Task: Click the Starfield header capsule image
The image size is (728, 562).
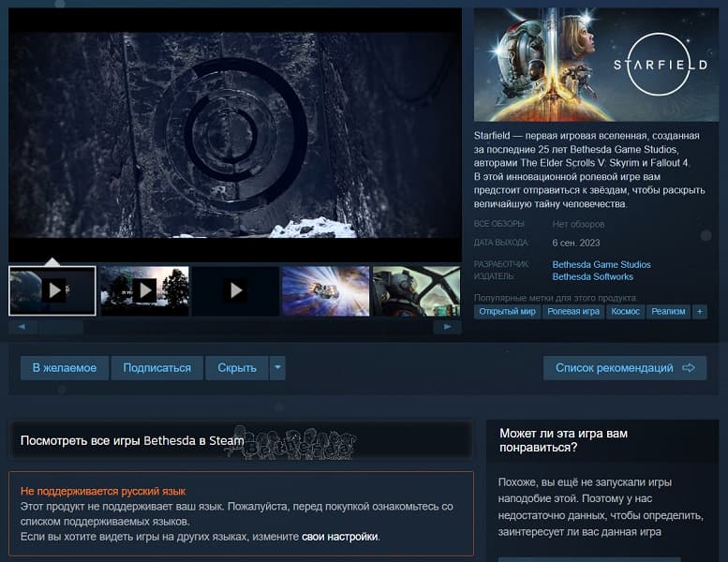Action: [596, 65]
